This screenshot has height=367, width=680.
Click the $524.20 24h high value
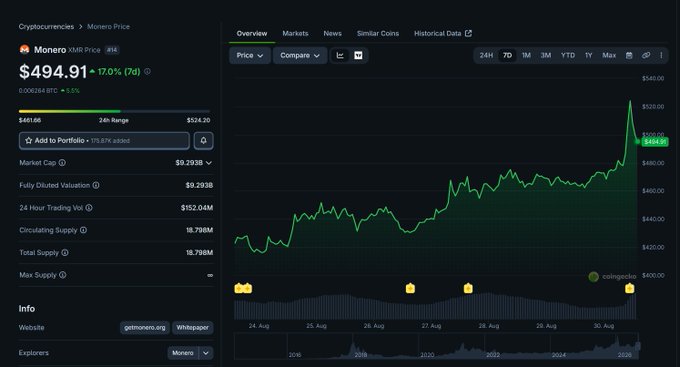(x=198, y=120)
